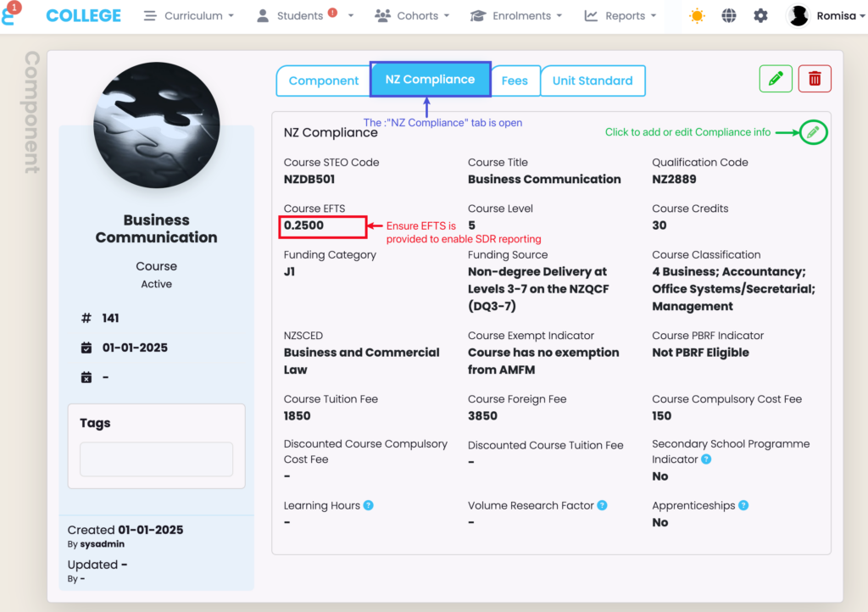Viewport: 868px width, 612px height.
Task: Click the Learning Hours help icon
Action: coord(369,505)
